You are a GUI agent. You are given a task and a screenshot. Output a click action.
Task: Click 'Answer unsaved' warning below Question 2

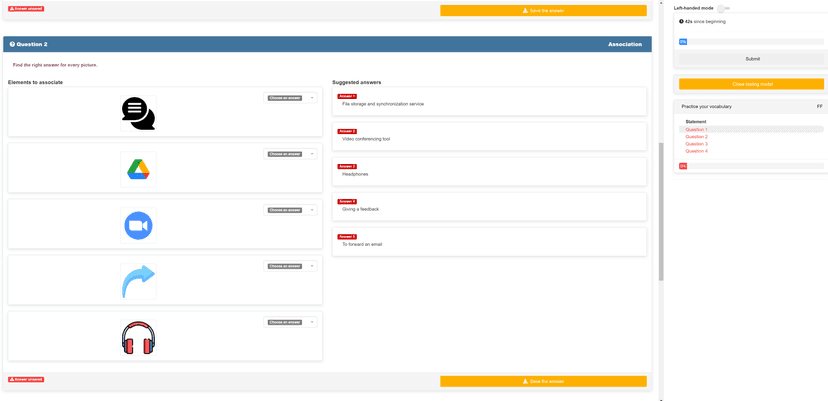point(26,379)
